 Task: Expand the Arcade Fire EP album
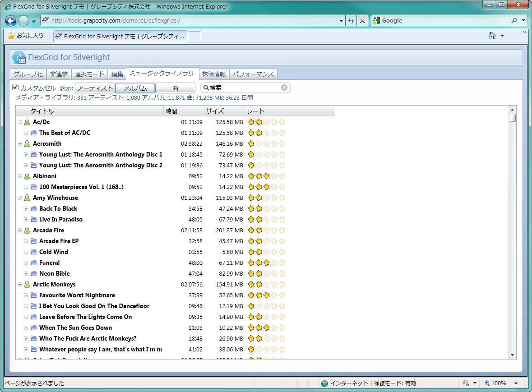26,241
